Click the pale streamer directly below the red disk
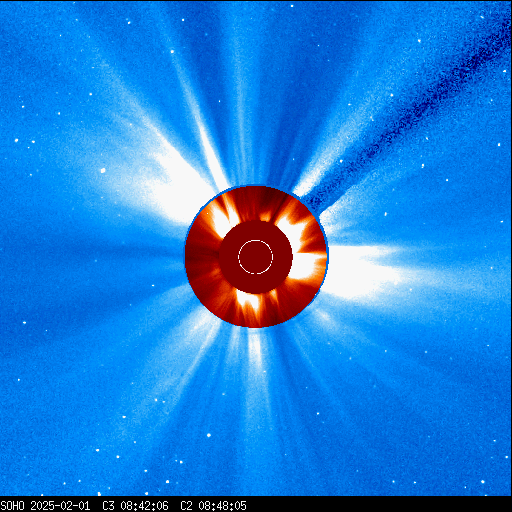512x512 pixels. 255,350
